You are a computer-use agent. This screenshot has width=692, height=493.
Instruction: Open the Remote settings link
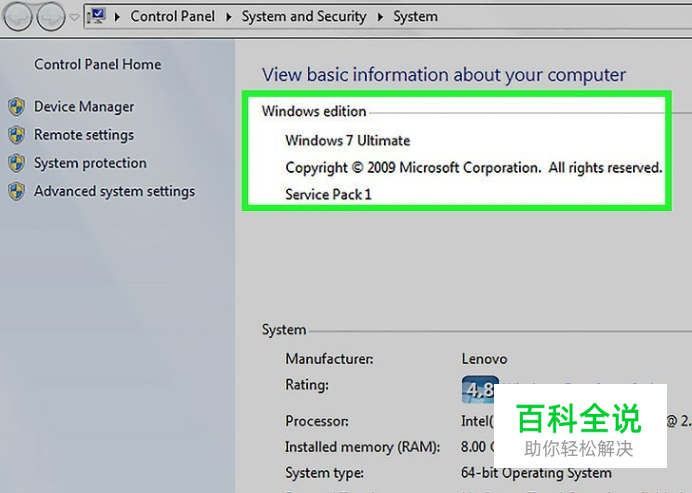tap(84, 135)
